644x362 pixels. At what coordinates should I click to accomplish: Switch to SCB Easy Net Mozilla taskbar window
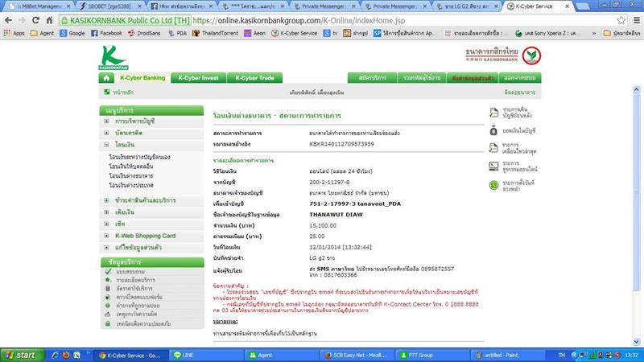(356, 356)
